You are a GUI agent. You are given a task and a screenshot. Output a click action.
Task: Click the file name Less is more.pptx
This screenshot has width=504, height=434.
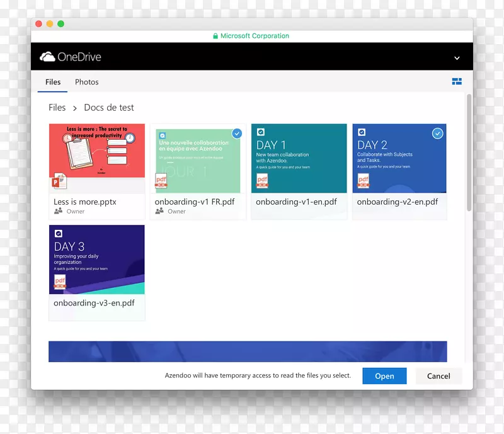coord(85,202)
